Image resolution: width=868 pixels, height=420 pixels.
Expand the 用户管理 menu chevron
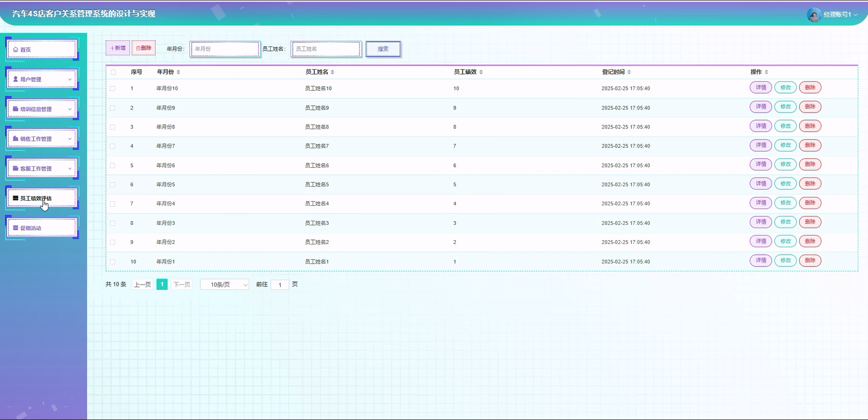(70, 80)
